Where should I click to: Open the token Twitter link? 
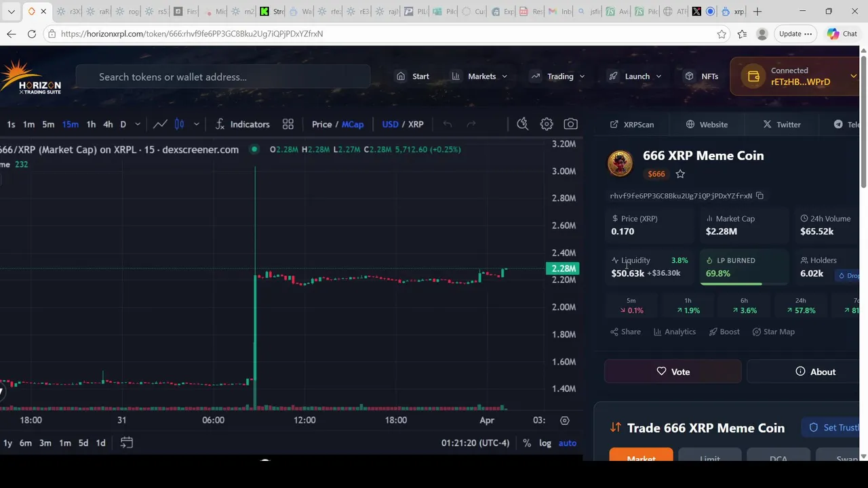coord(782,125)
